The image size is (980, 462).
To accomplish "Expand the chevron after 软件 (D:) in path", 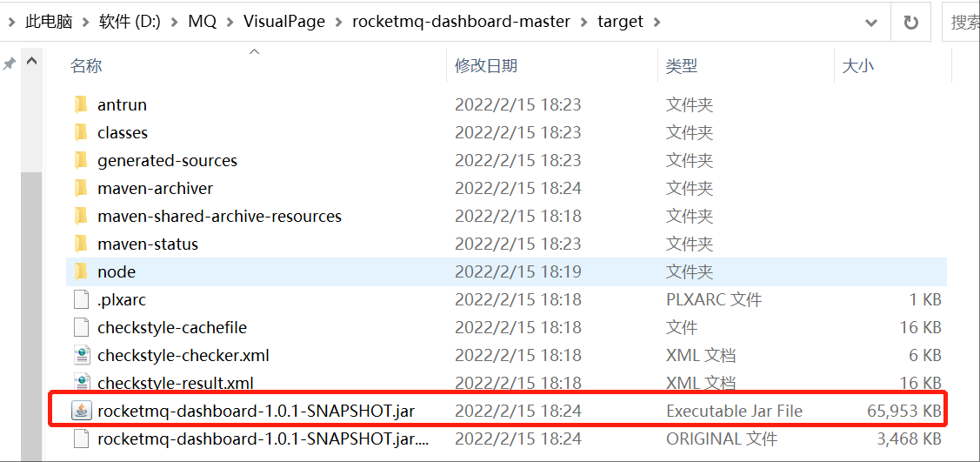I will pyautogui.click(x=175, y=22).
